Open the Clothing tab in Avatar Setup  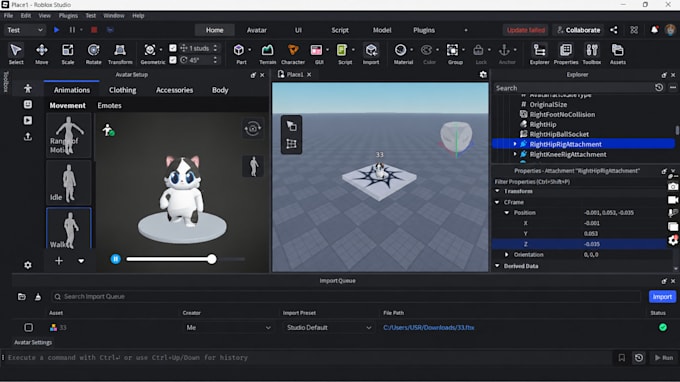(x=122, y=90)
